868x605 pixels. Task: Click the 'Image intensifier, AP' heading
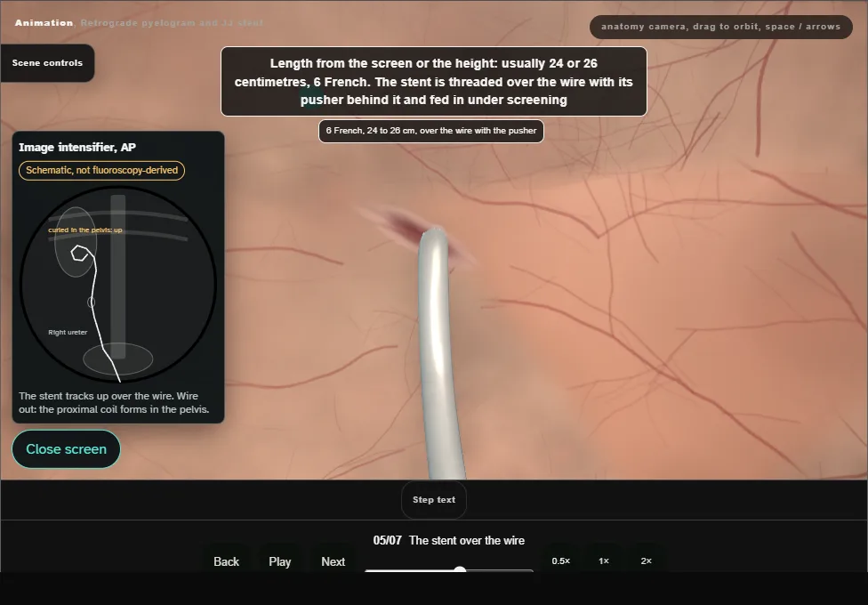pos(77,148)
